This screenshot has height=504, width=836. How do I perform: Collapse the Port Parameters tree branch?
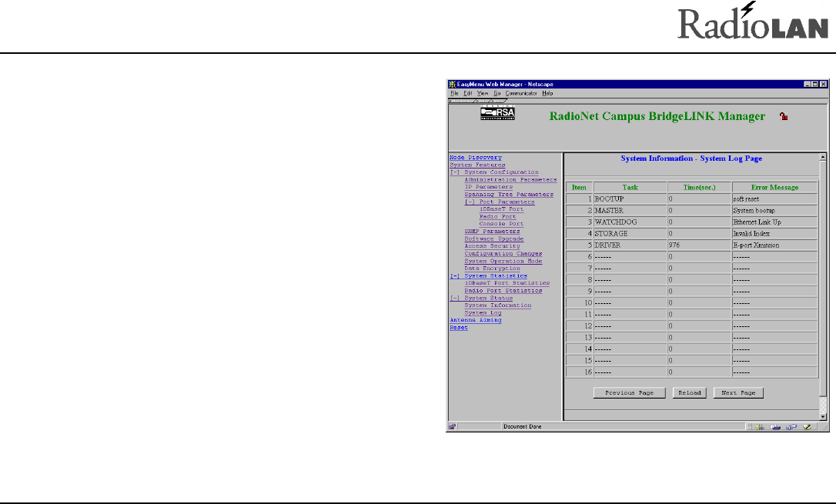(469, 202)
